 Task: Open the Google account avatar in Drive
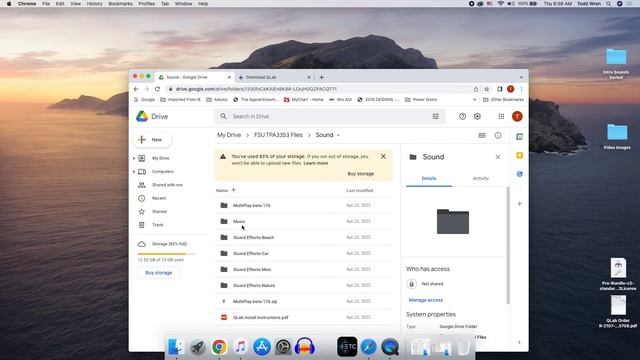coord(517,116)
